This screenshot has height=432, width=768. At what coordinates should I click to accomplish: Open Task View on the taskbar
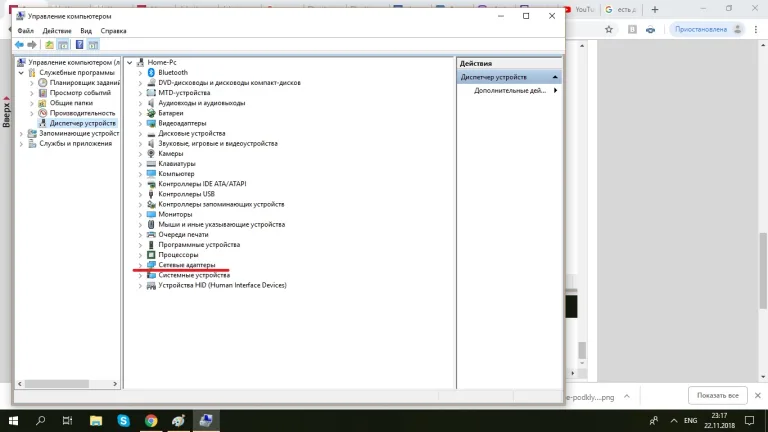tap(68, 420)
